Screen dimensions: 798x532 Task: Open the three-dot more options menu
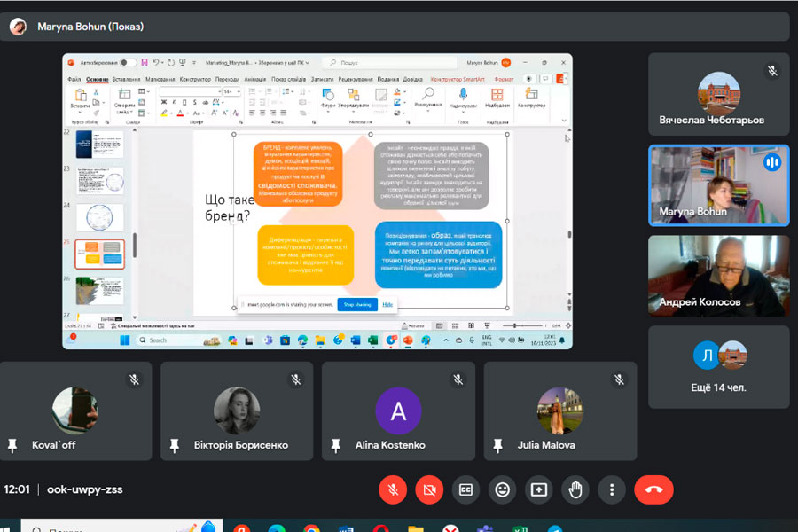612,489
